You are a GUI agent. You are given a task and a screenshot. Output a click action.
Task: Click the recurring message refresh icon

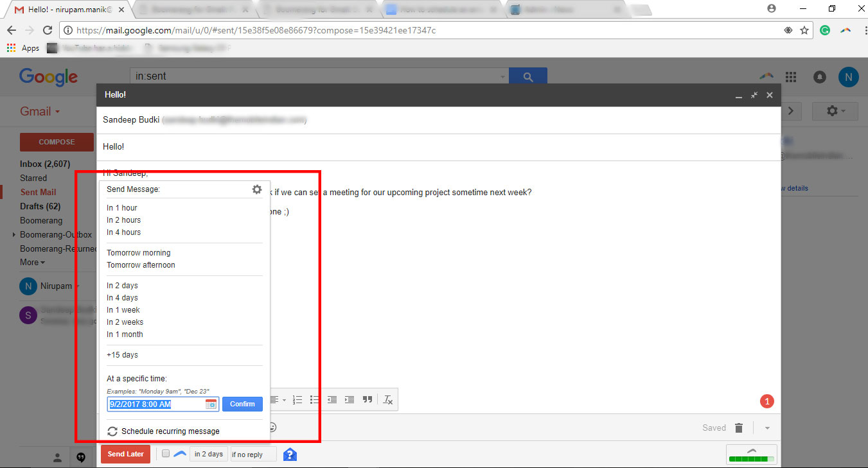click(112, 431)
